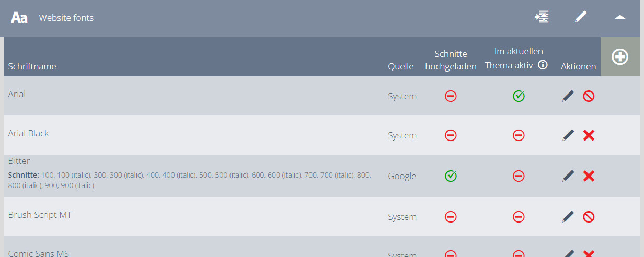
Task: Select the Brush Script MT font name
Action: tap(40, 215)
